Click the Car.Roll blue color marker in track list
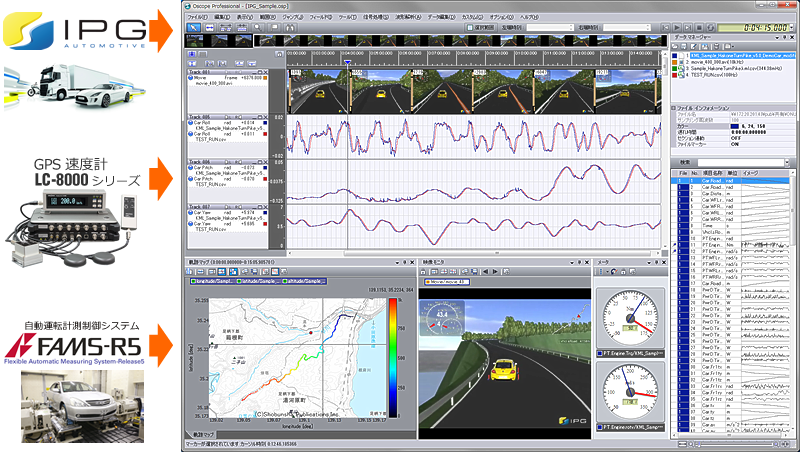Image resolution: width=800 pixels, height=453 pixels. [265, 123]
